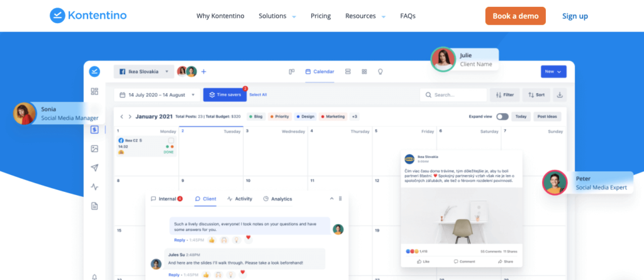Open the Solutions menu dropdown
The image size is (644, 280).
277,16
